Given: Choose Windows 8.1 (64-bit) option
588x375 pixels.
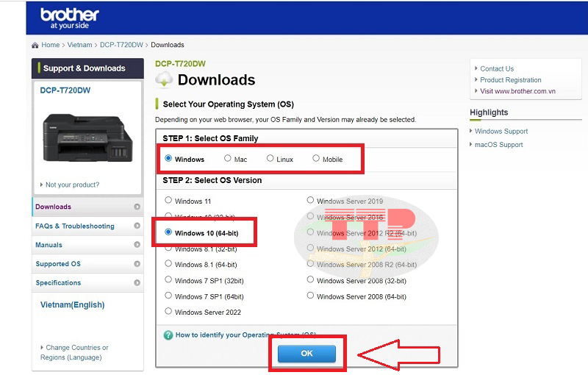Looking at the screenshot, I should pyautogui.click(x=168, y=264).
